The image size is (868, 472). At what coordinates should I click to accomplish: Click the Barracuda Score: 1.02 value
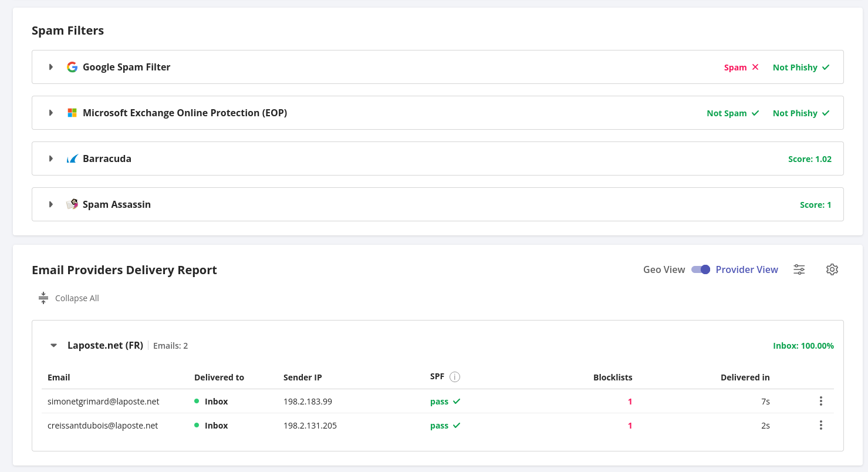(810, 159)
